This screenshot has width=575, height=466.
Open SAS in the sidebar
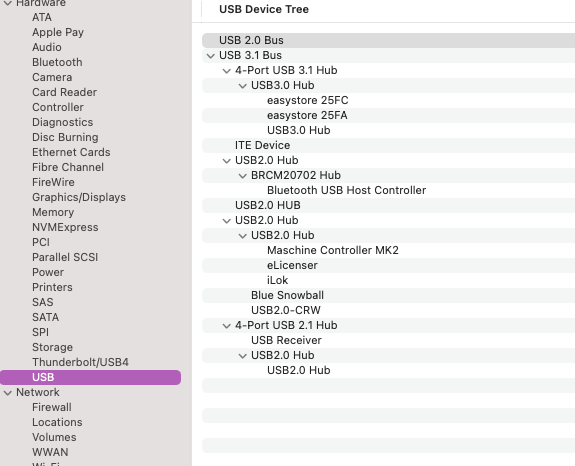click(43, 302)
